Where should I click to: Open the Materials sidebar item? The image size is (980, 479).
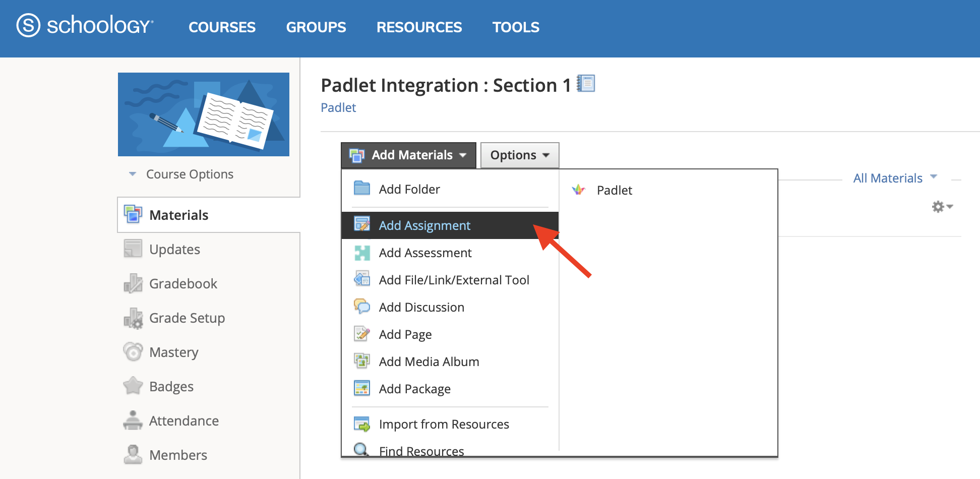(x=209, y=215)
